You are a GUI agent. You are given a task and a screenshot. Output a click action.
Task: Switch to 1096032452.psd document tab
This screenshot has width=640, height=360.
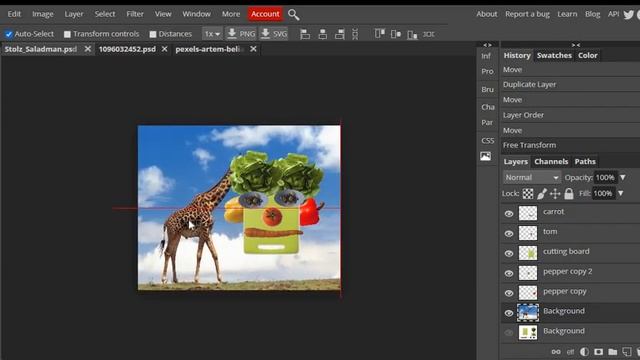(x=127, y=49)
